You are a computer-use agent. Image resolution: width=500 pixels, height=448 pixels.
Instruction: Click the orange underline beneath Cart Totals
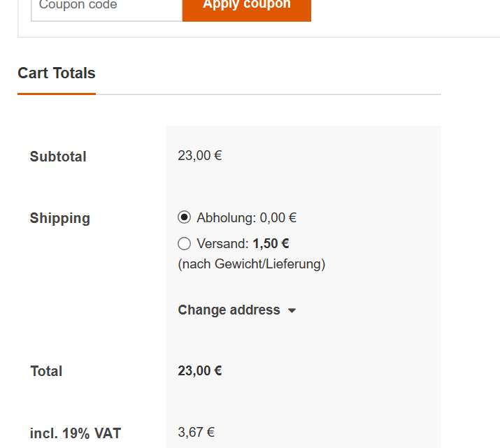click(x=57, y=94)
